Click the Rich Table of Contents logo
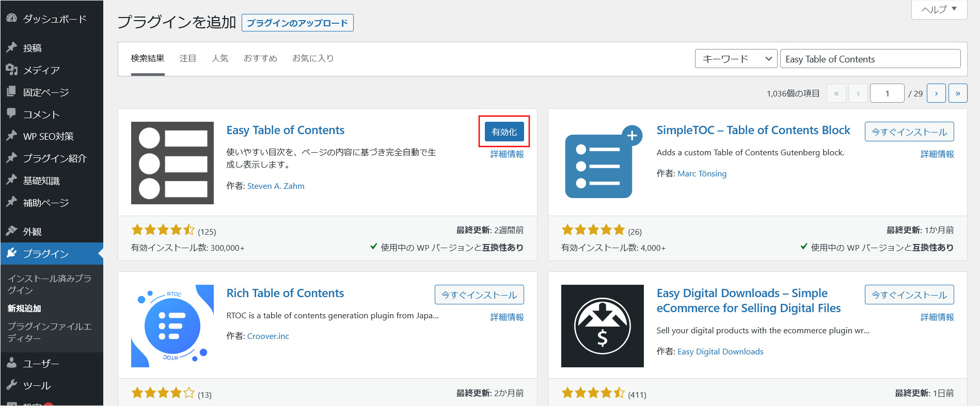980x406 pixels. (x=172, y=326)
